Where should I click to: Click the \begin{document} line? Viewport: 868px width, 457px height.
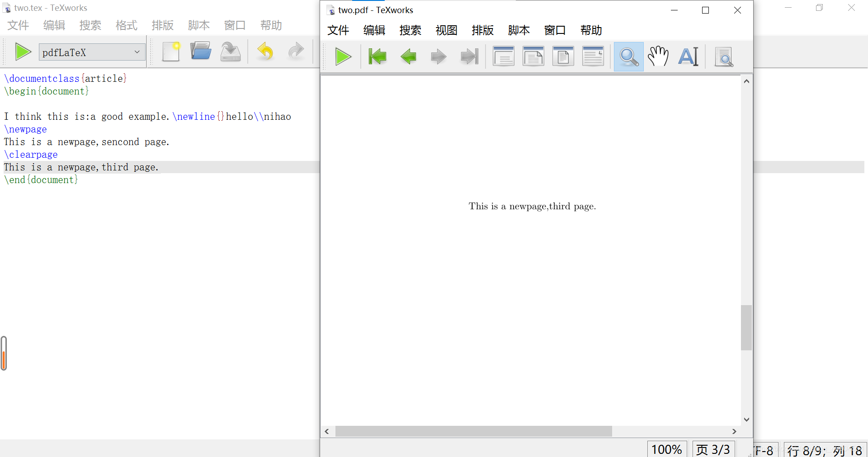(x=47, y=91)
